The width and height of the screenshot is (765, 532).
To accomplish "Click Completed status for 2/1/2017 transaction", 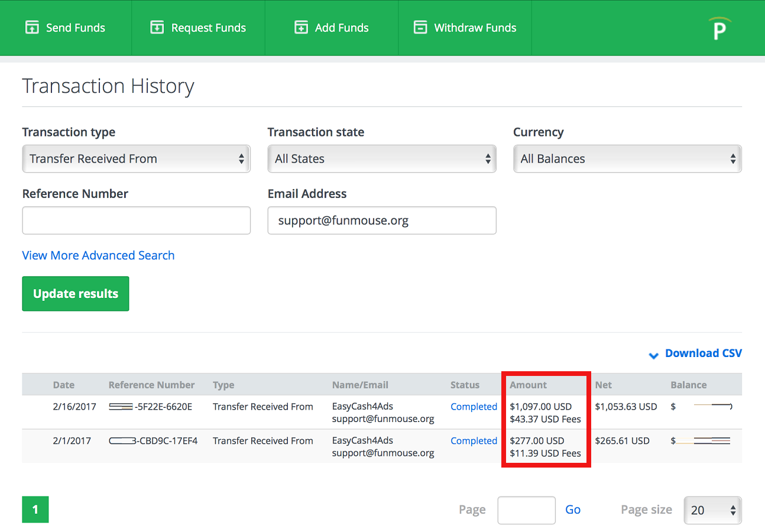I will tap(474, 441).
